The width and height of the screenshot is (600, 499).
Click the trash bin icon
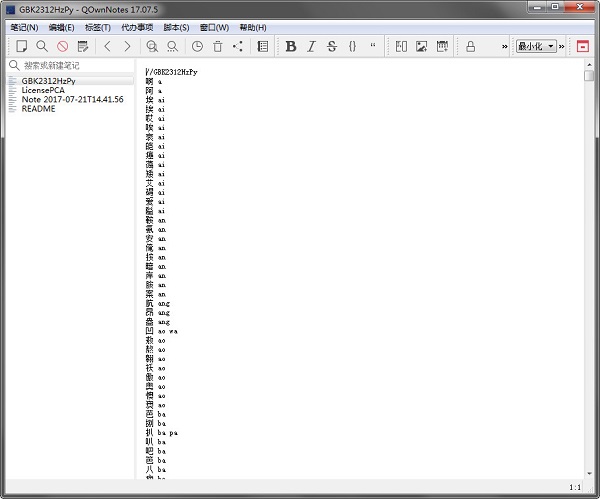[x=217, y=46]
